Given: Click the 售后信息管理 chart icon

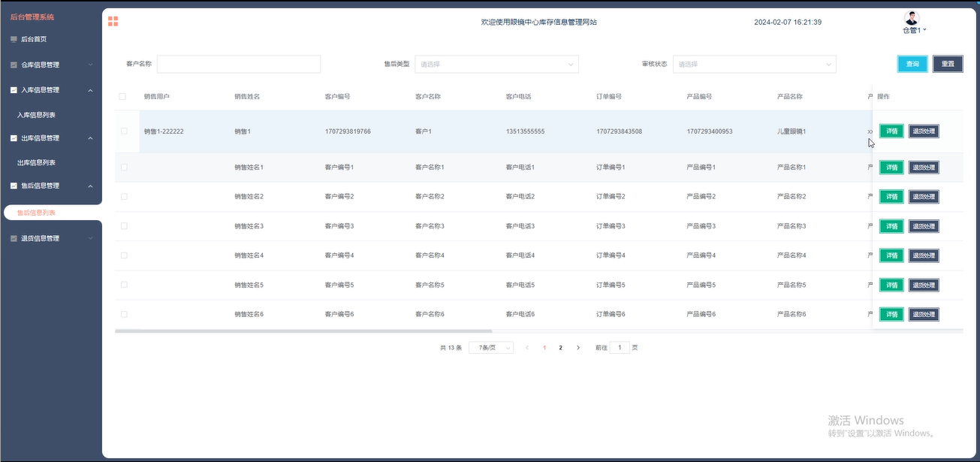Looking at the screenshot, I should point(14,186).
